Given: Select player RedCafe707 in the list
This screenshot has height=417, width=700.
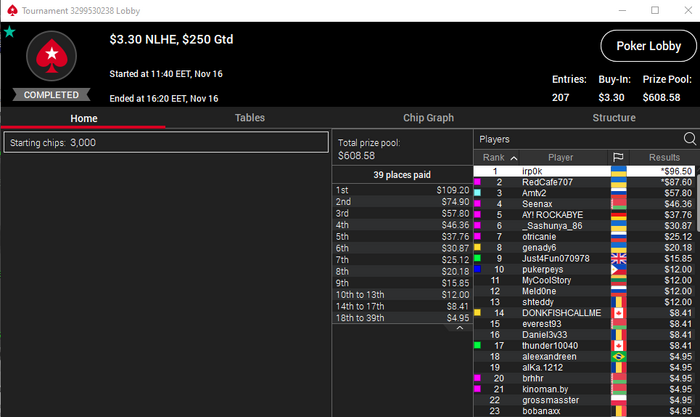Looking at the screenshot, I should pyautogui.click(x=584, y=182).
